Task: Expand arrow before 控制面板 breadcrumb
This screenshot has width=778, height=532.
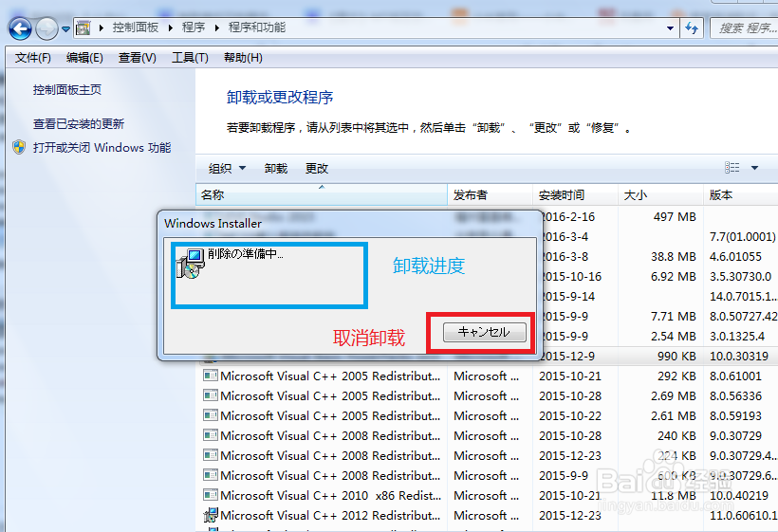Action: click(x=102, y=28)
